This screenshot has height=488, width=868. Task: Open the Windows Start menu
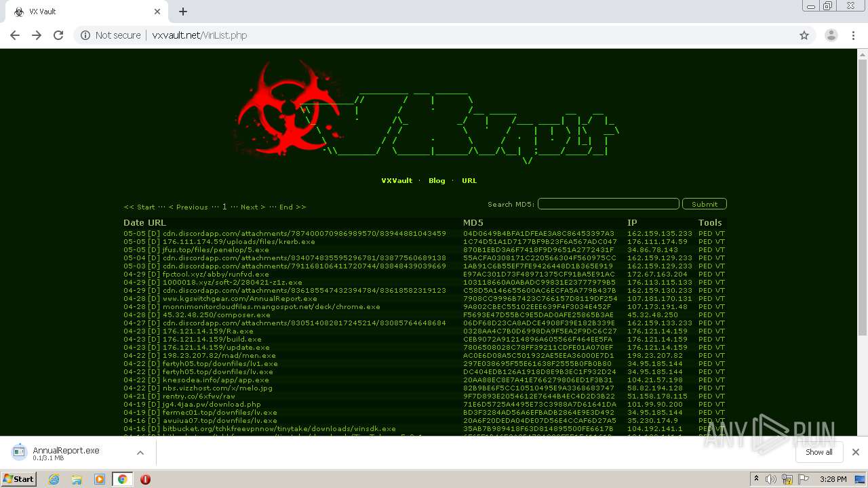click(x=18, y=479)
